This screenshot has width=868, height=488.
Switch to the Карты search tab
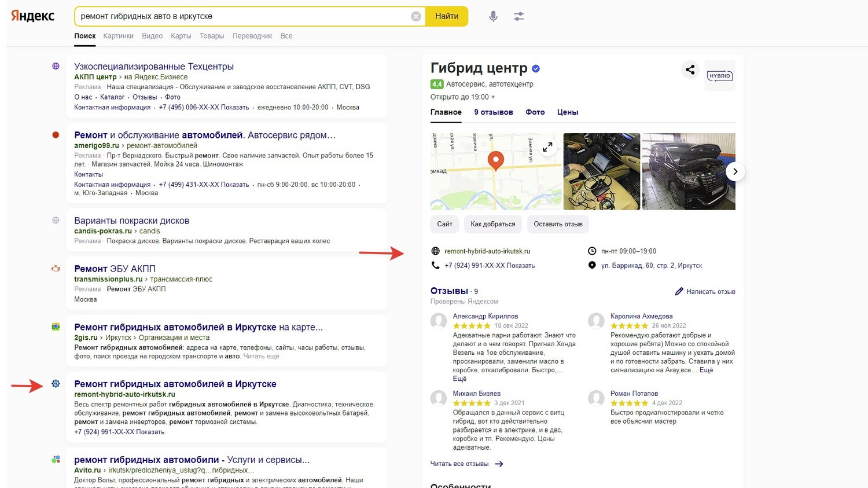click(x=181, y=36)
